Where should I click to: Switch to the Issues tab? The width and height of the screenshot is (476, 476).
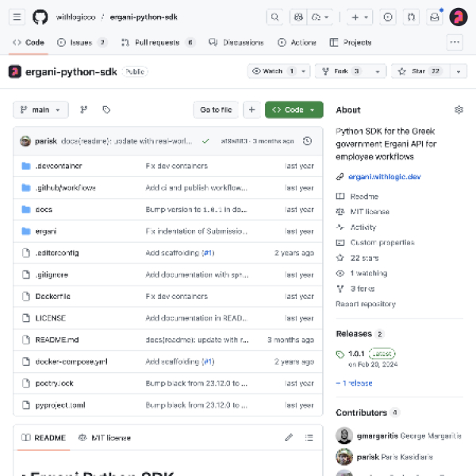coord(82,42)
